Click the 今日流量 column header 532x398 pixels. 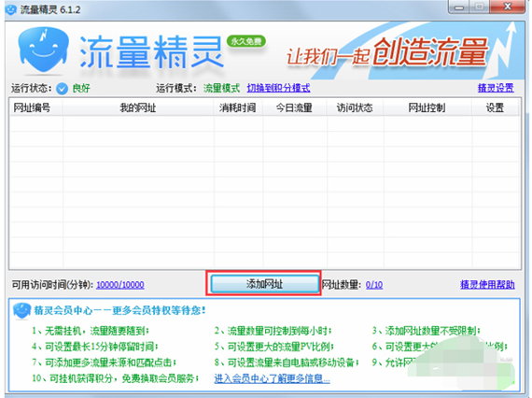pos(294,108)
